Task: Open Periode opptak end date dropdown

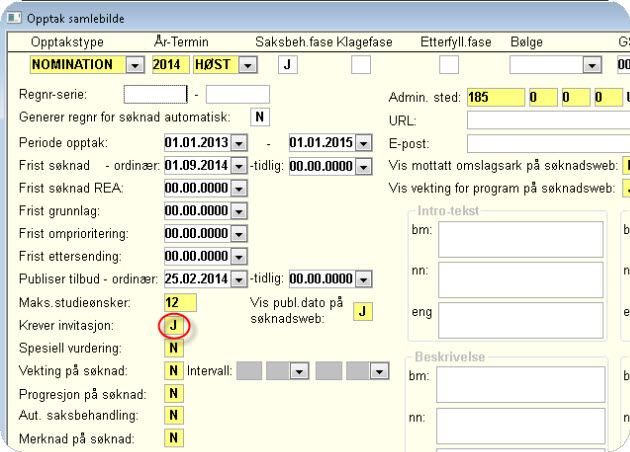Action: pos(364,143)
